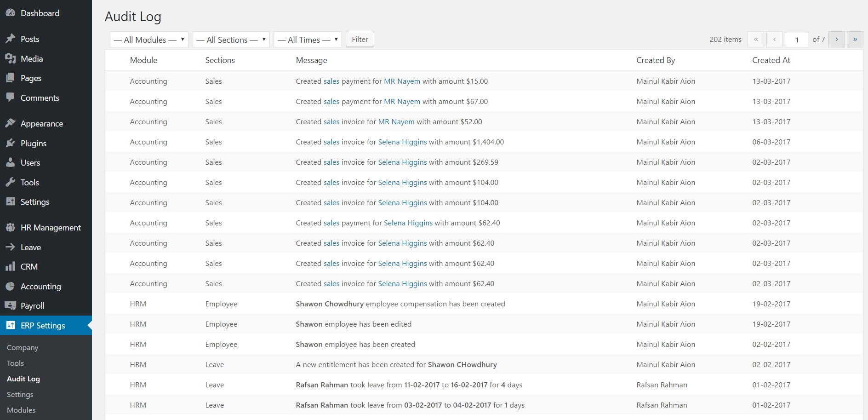Open the ERP Settings menu
Viewport: 868px width, 420px height.
click(46, 325)
